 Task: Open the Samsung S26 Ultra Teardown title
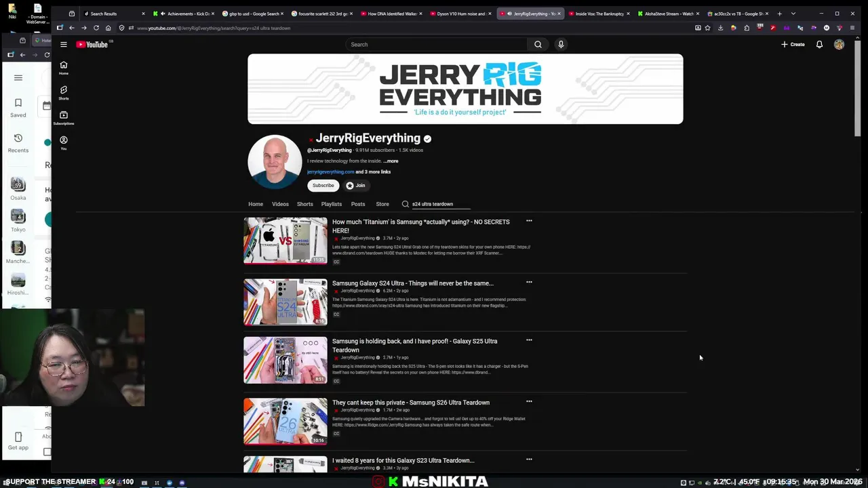411,403
